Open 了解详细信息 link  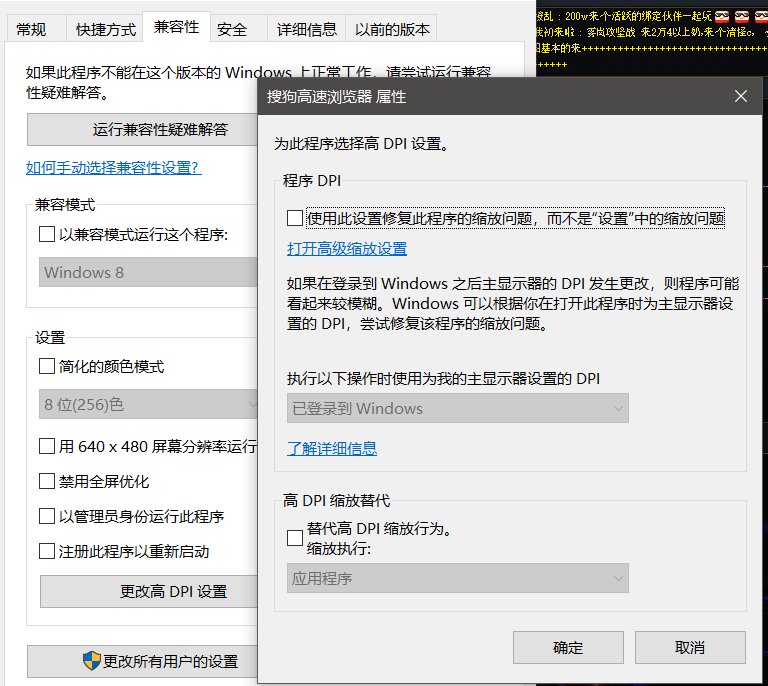click(x=332, y=449)
